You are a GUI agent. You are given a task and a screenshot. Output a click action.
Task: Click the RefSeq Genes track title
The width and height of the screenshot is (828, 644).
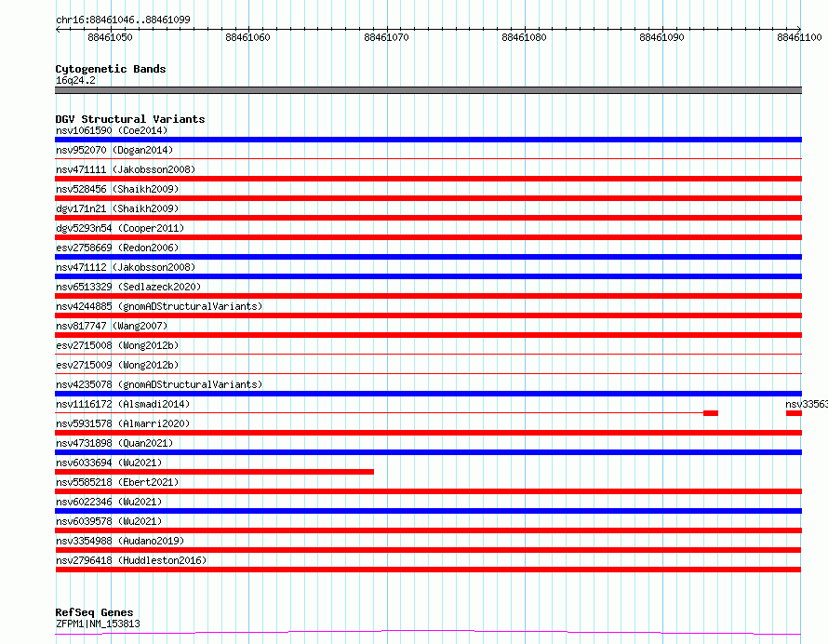(94, 612)
